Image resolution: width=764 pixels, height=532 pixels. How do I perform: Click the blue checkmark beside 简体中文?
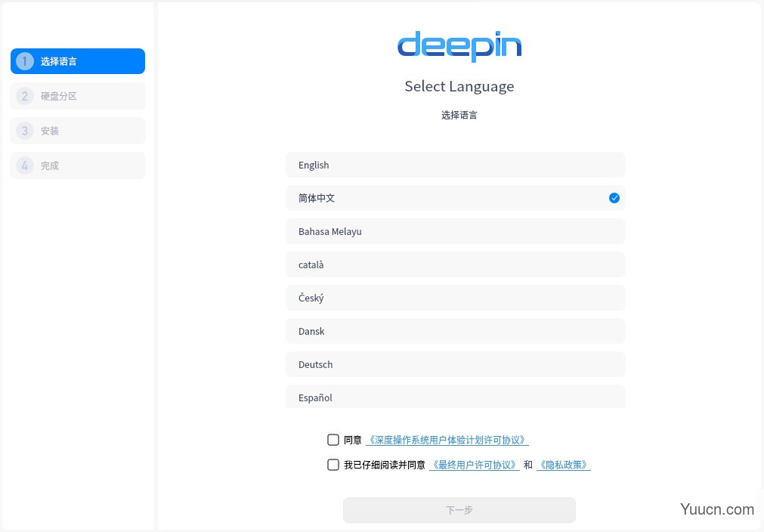(x=614, y=198)
